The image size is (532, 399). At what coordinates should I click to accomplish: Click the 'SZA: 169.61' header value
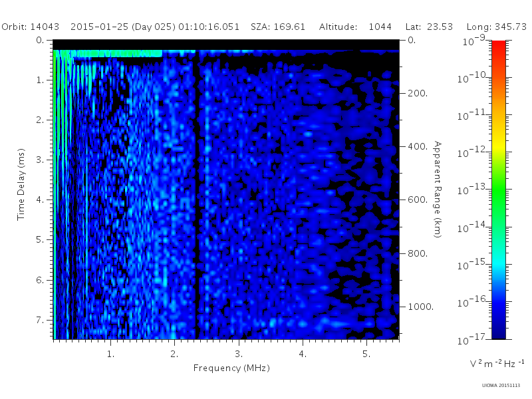(x=278, y=27)
